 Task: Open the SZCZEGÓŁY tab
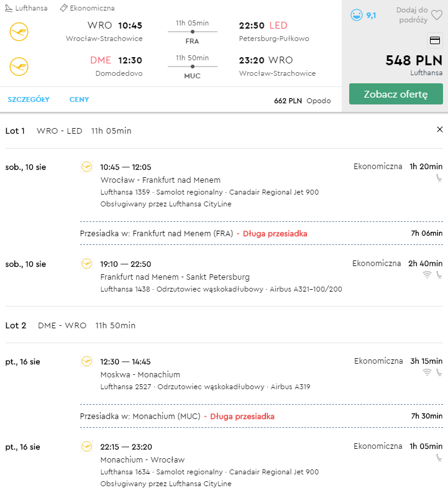(x=29, y=99)
